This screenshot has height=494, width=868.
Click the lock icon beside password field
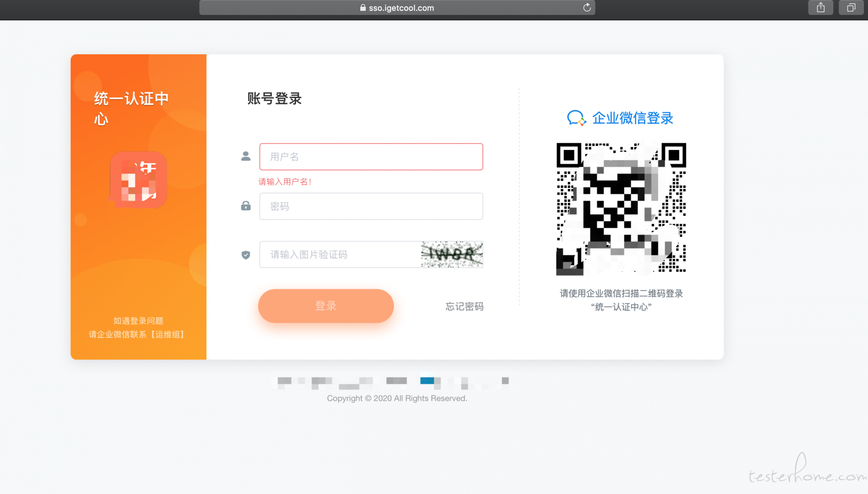click(x=246, y=206)
